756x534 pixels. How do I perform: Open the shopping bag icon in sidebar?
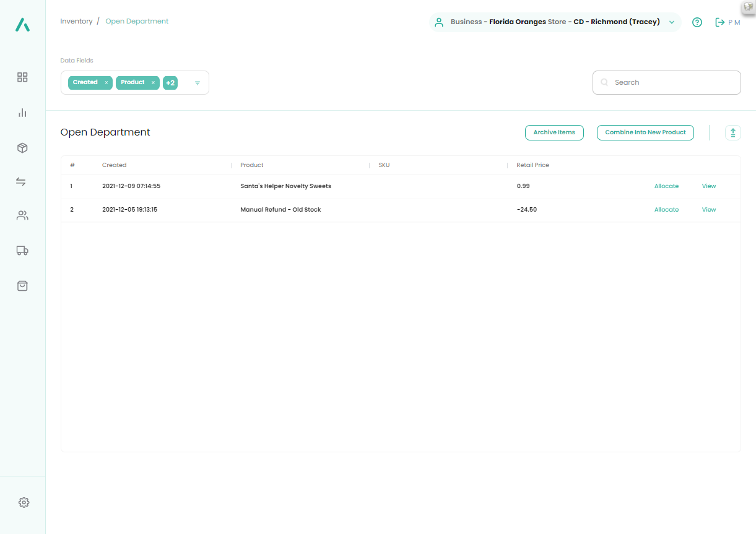click(x=22, y=286)
